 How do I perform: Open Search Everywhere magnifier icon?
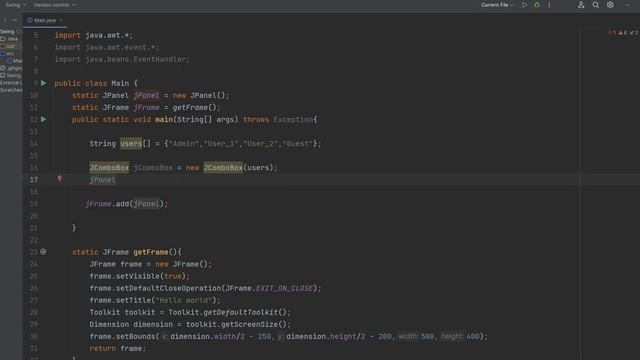pyautogui.click(x=596, y=5)
